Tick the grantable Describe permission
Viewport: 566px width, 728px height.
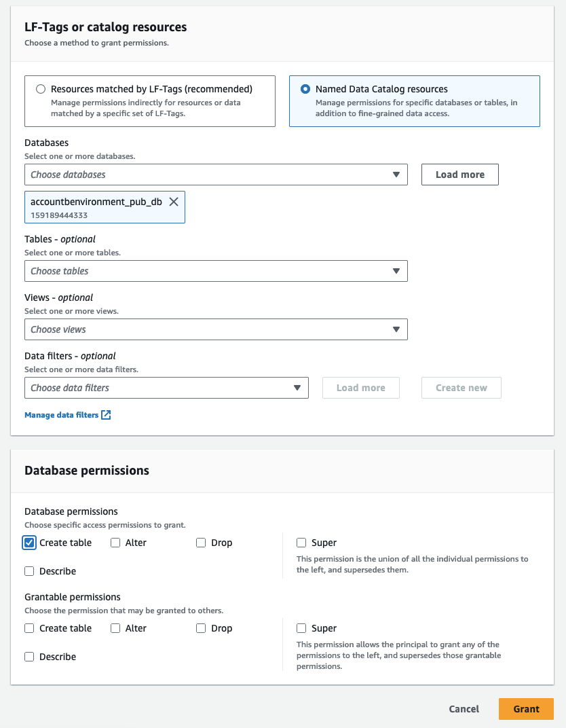coord(29,657)
